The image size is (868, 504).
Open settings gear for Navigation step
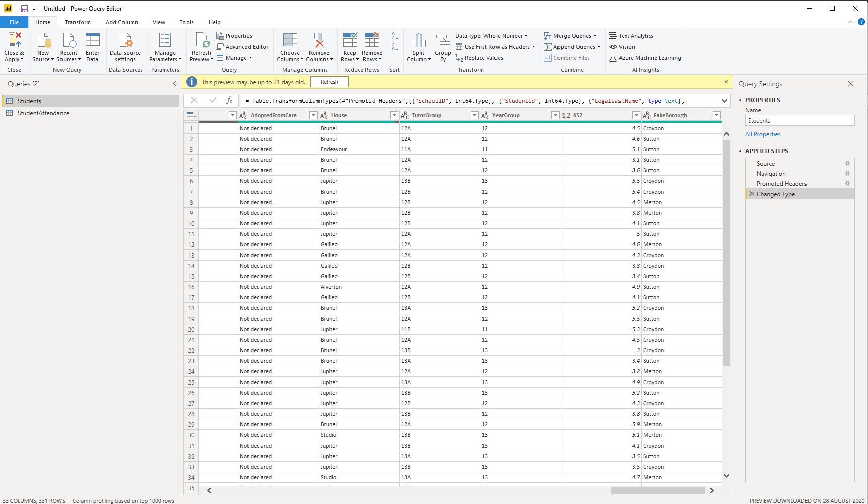(847, 173)
